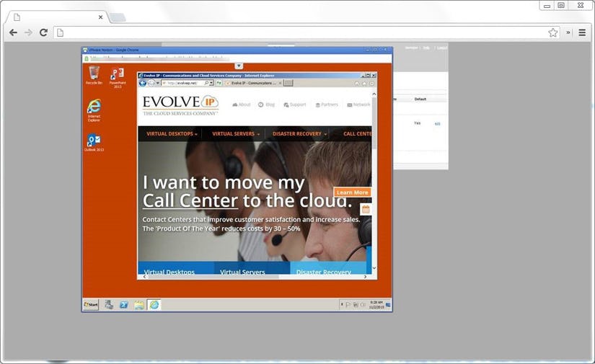Open the Recycle Bin desktop icon
595x364 pixels.
[94, 75]
